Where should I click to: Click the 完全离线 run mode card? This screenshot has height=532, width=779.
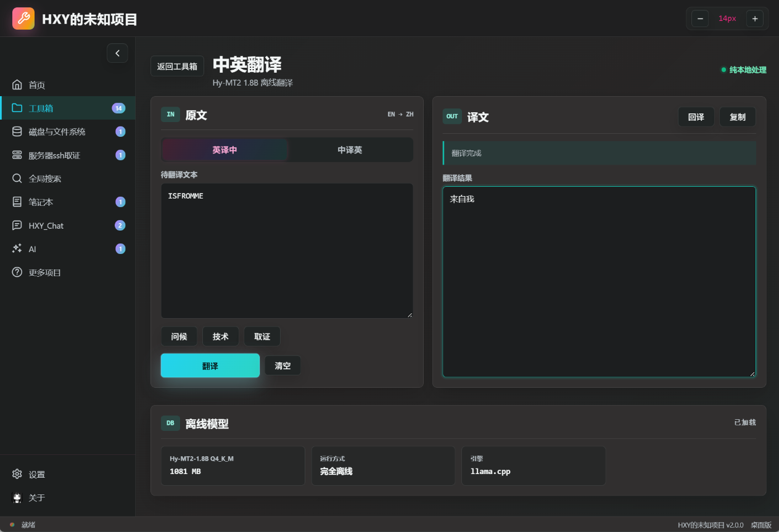click(383, 466)
